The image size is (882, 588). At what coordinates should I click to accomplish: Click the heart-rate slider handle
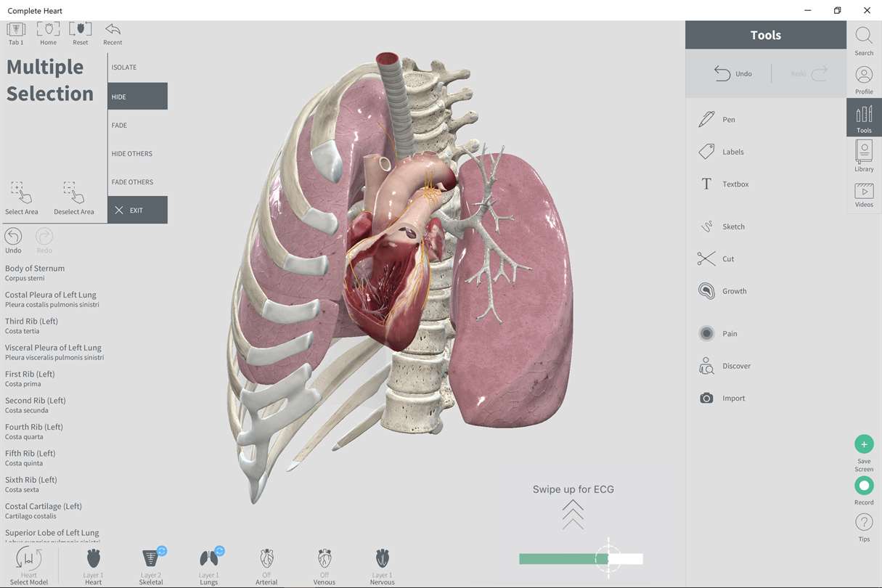[x=608, y=558]
